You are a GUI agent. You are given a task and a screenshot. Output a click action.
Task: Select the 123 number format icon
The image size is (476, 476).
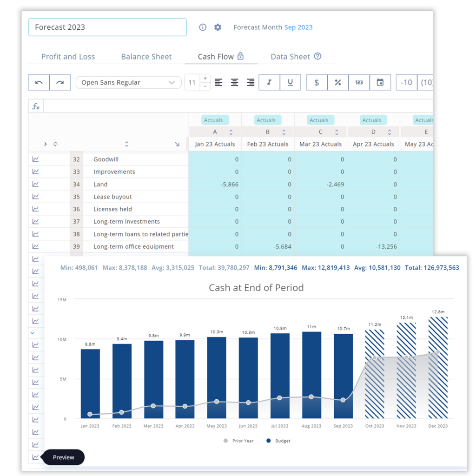click(x=359, y=82)
